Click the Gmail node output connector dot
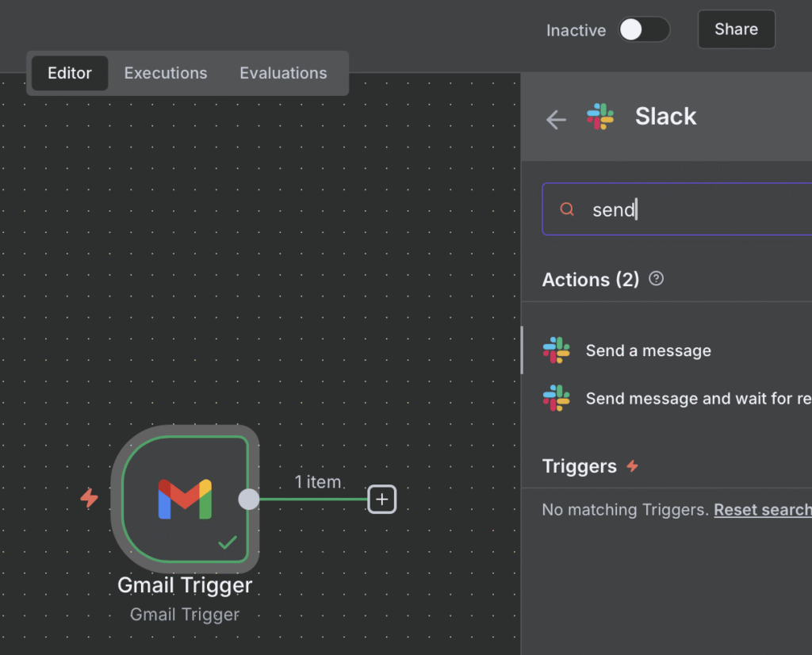This screenshot has width=812, height=655. (x=248, y=499)
